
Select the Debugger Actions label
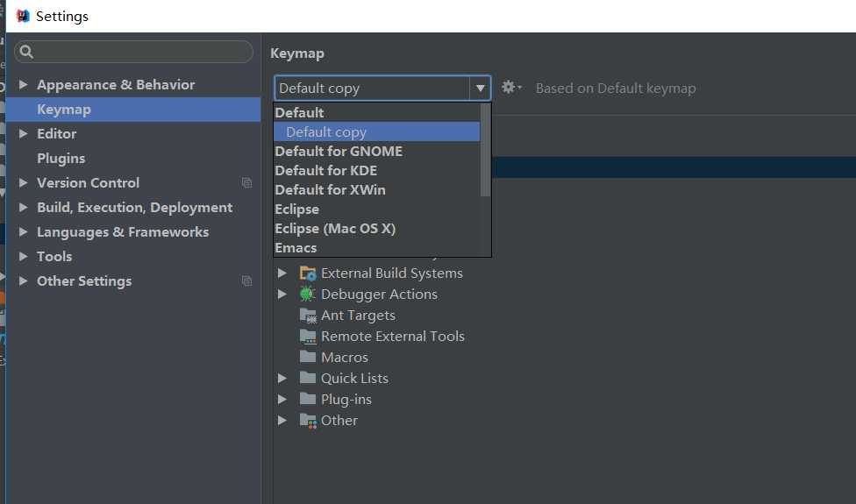tap(380, 294)
